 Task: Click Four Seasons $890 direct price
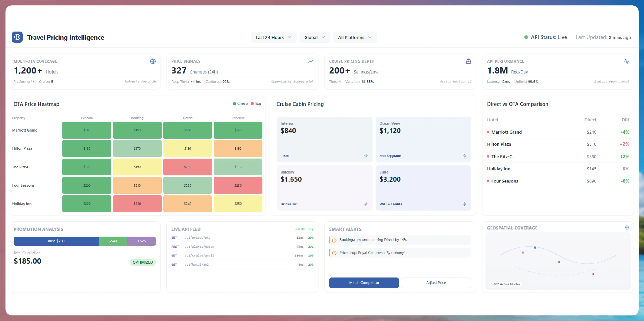click(x=591, y=181)
